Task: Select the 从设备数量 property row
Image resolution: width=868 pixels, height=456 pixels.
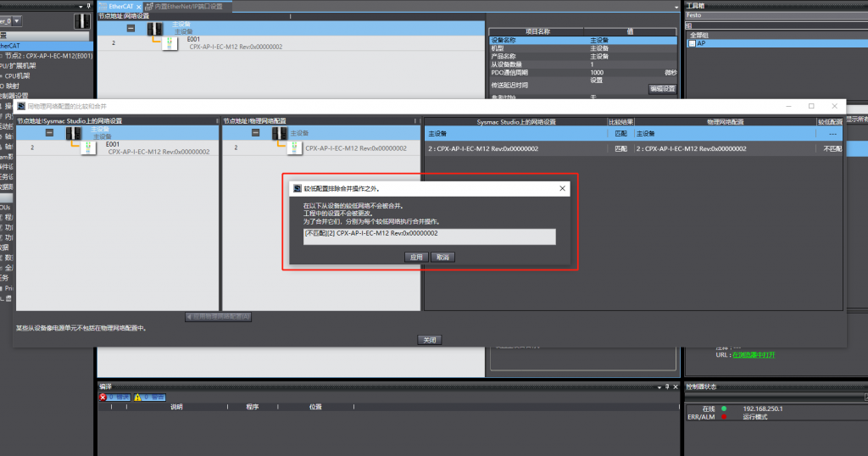Action: (583, 64)
